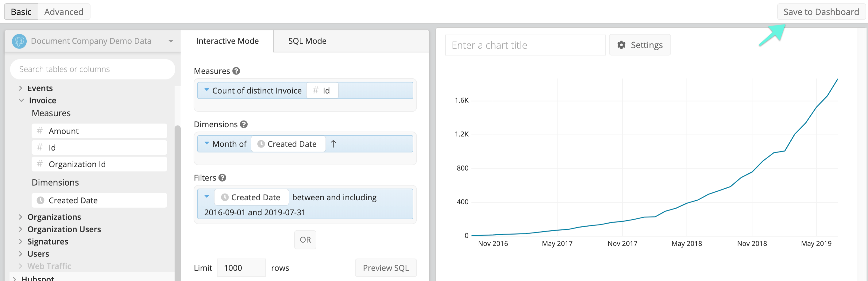Switch to the Basic tab
This screenshot has width=868, height=281.
pyautogui.click(x=21, y=12)
